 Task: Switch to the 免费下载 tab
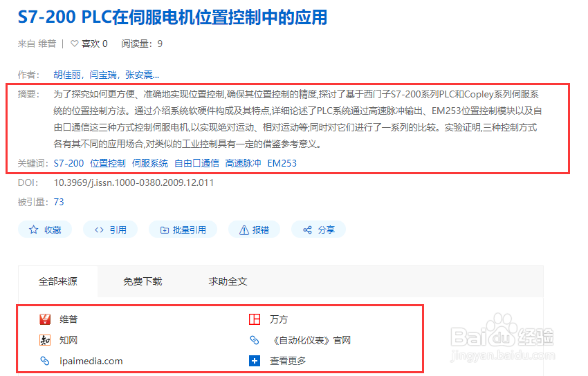(x=143, y=281)
